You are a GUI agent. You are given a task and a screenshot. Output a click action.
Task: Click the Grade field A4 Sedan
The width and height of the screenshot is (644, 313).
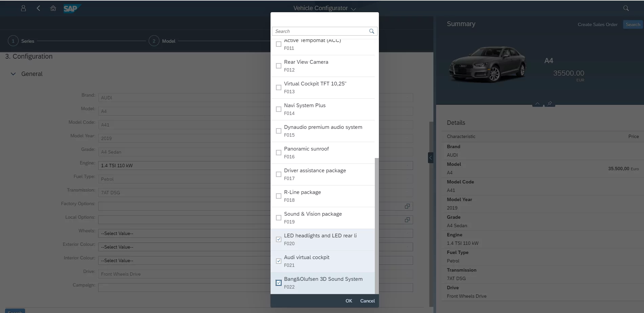(x=255, y=152)
